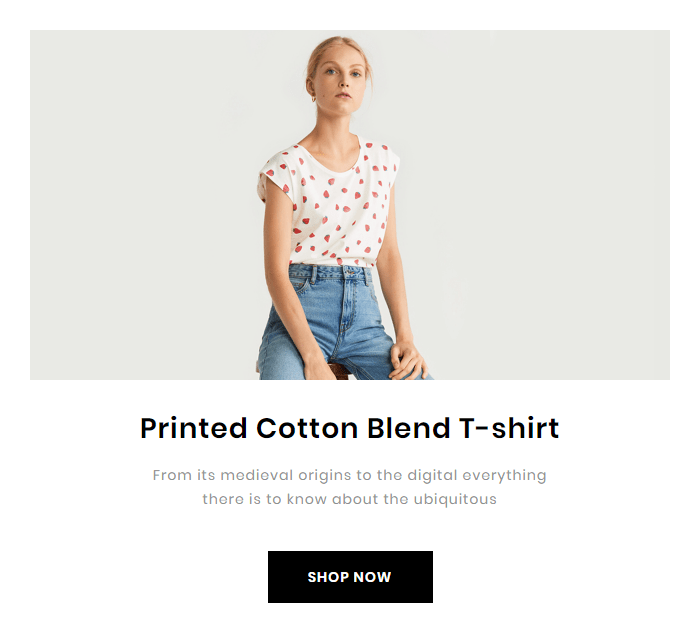
Task: Click the word 'Blend' in the heading
Action: (408, 428)
